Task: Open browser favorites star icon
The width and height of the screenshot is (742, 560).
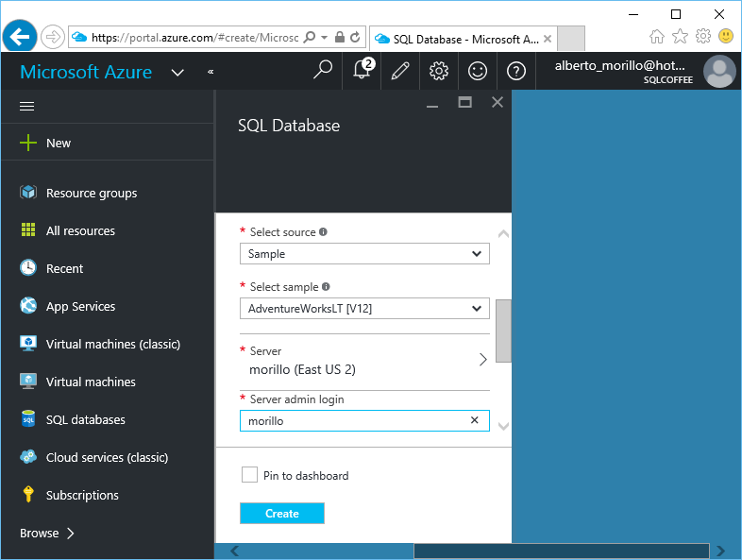Action: click(680, 36)
